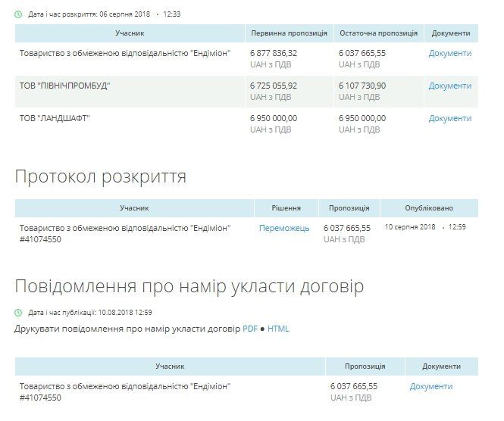Click Рішення column header
This screenshot has height=421, width=504.
tap(286, 208)
